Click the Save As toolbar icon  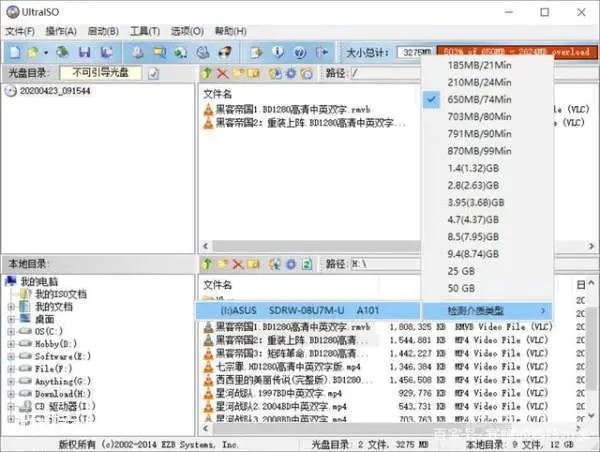coord(106,52)
